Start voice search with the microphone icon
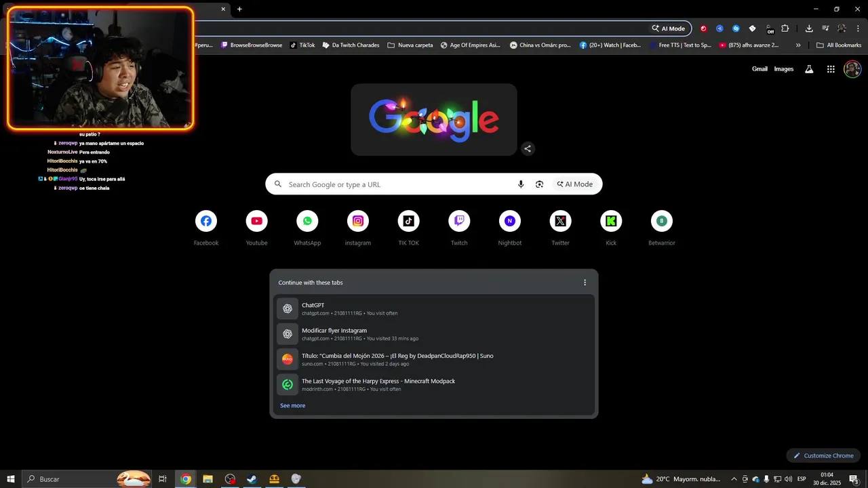Image resolution: width=868 pixels, height=488 pixels. [521, 184]
